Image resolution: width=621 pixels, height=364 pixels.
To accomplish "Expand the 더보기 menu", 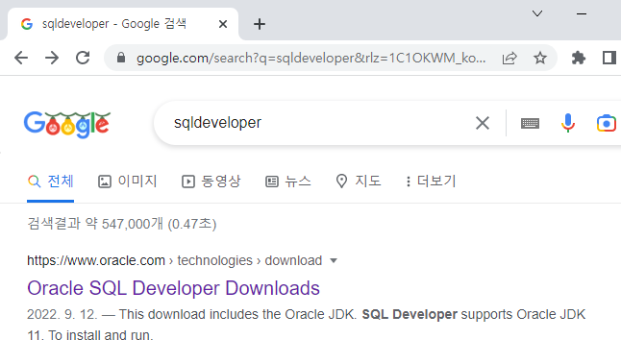I will point(431,182).
